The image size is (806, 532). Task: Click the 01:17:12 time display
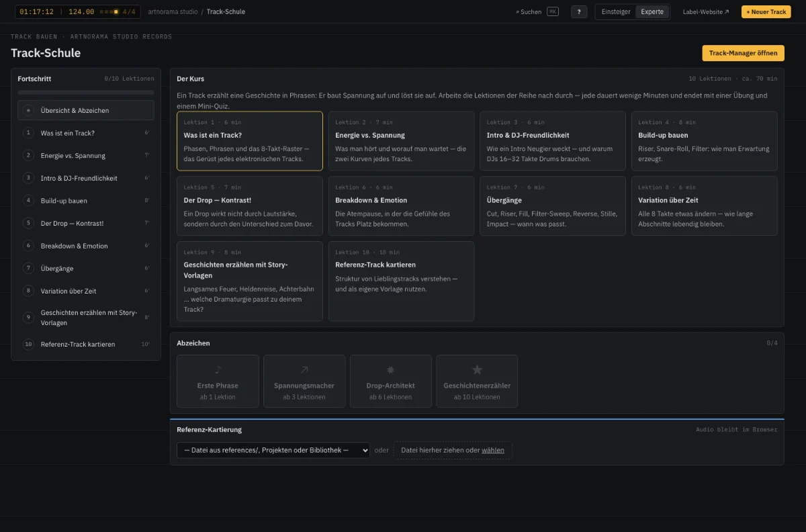tap(38, 11)
